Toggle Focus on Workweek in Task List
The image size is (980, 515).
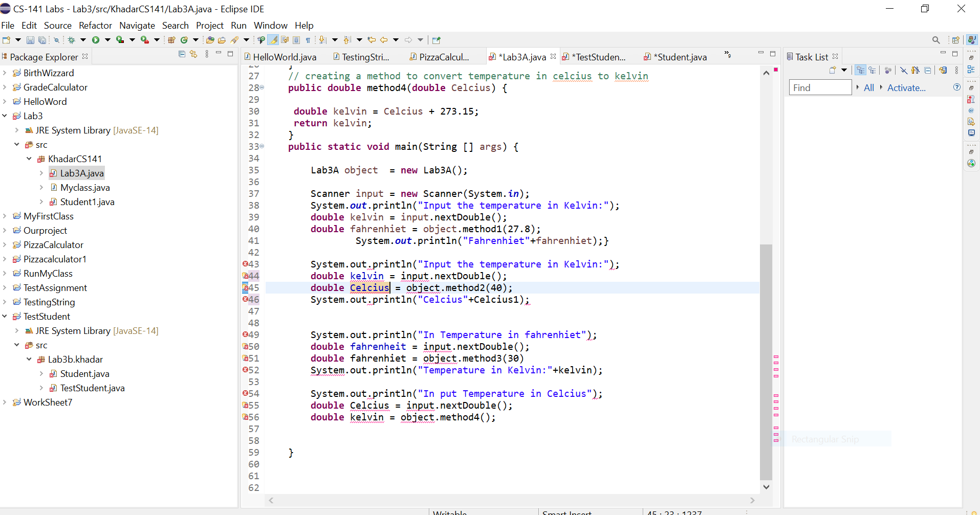tap(887, 71)
